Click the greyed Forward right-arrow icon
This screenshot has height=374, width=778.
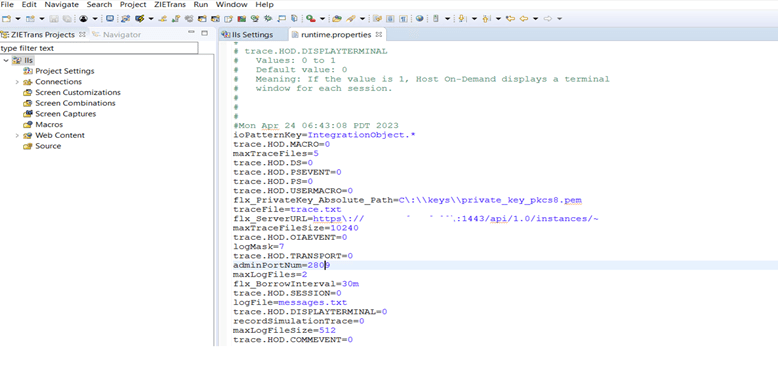point(547,19)
